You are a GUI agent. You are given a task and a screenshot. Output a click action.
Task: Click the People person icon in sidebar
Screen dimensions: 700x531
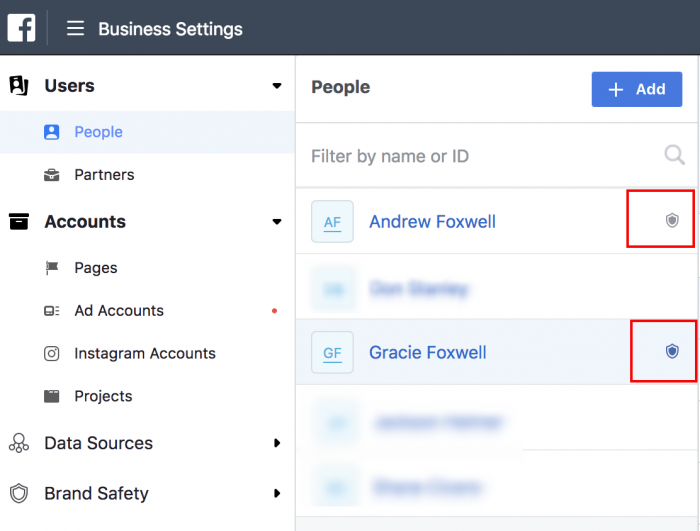point(51,132)
